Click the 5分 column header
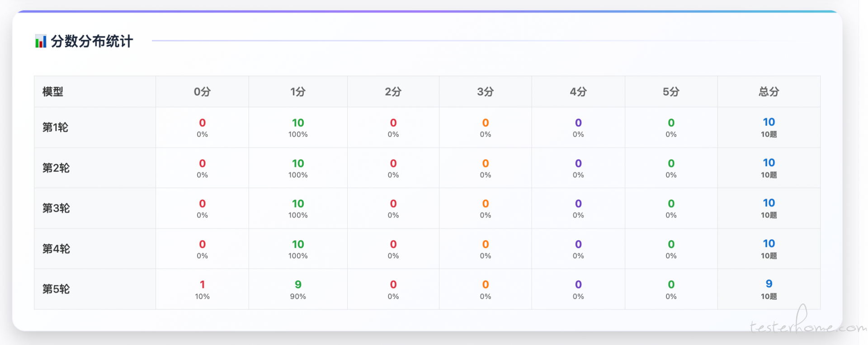The width and height of the screenshot is (868, 345). click(x=671, y=92)
